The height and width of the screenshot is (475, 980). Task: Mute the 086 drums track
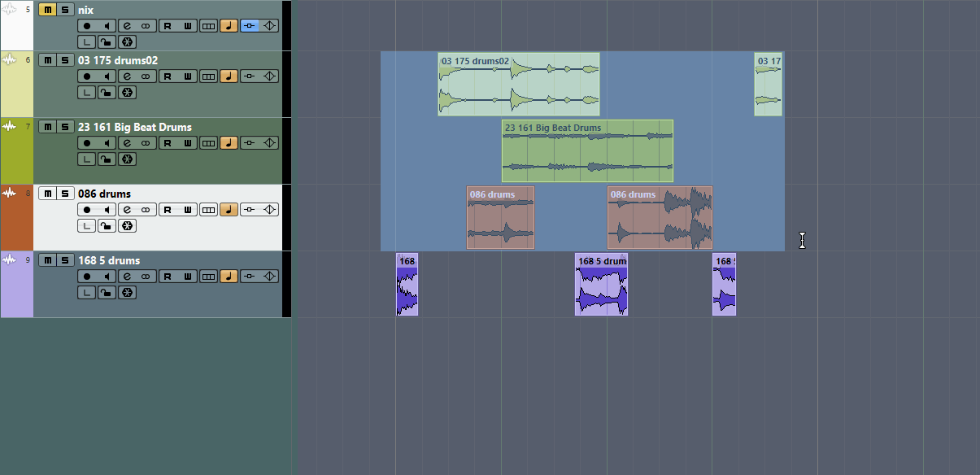(x=47, y=194)
